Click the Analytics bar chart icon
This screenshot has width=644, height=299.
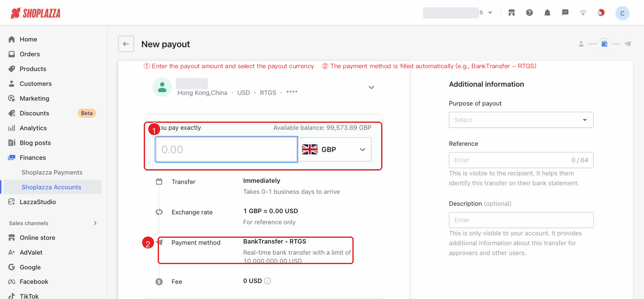point(11,128)
